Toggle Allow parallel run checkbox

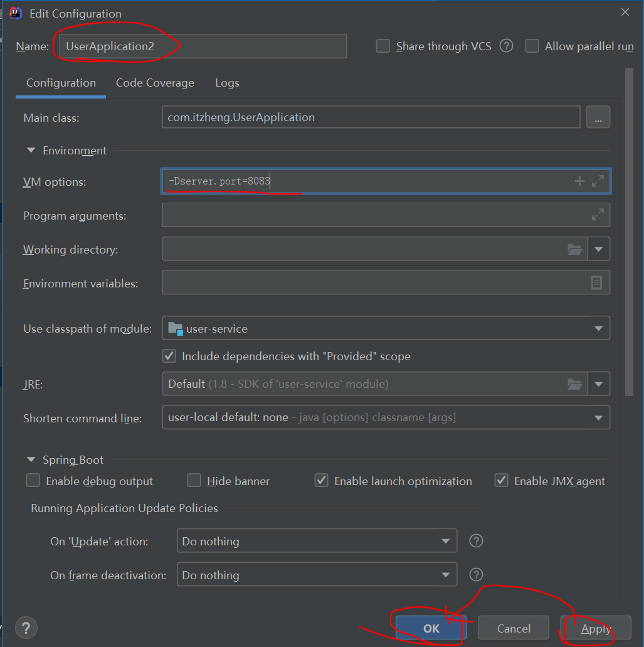[532, 46]
